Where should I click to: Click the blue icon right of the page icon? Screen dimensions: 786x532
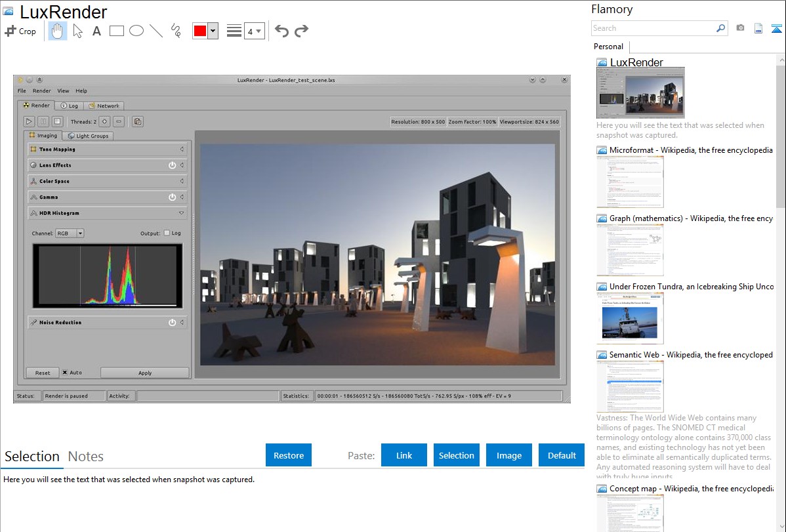tap(776, 28)
